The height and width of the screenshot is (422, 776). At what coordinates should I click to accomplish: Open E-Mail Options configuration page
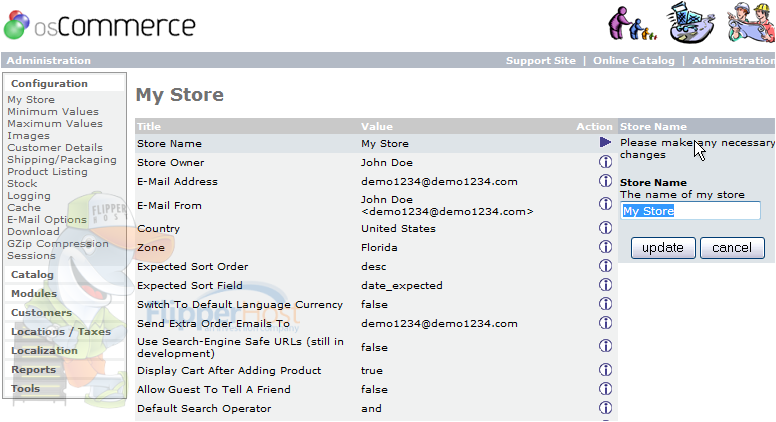click(47, 220)
